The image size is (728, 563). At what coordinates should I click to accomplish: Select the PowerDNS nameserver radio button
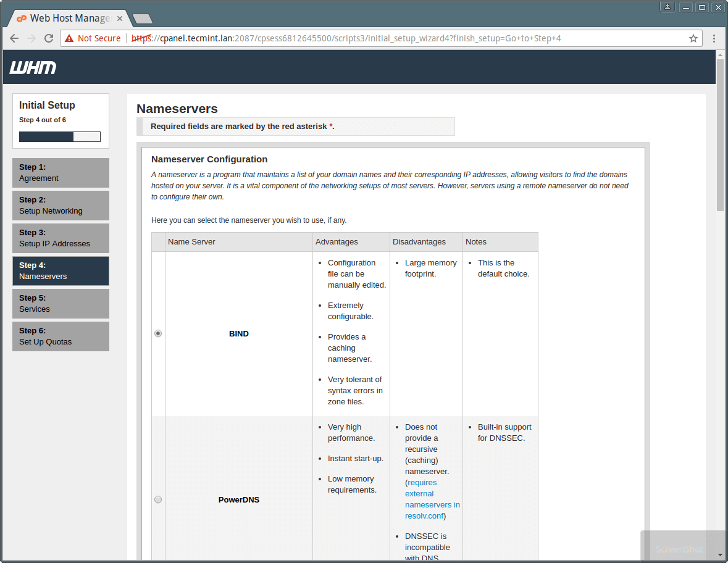point(158,500)
